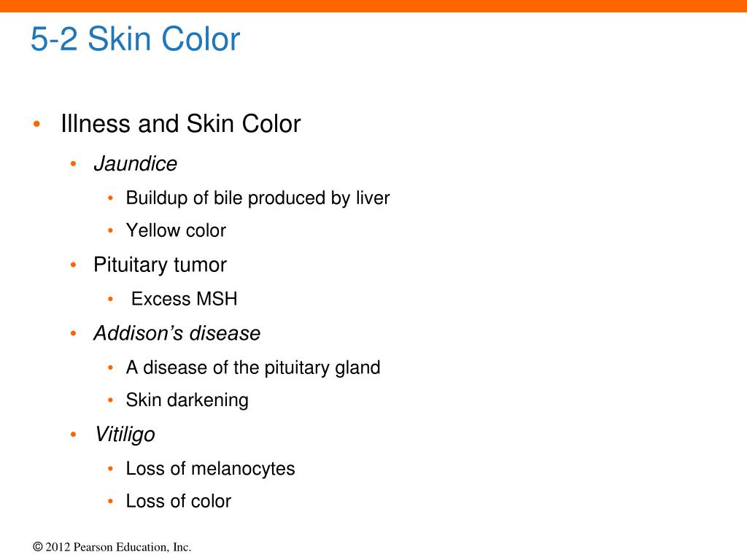Click the Pearson Education copyright notice
Viewport: 747px width, 560px height.
click(112, 547)
